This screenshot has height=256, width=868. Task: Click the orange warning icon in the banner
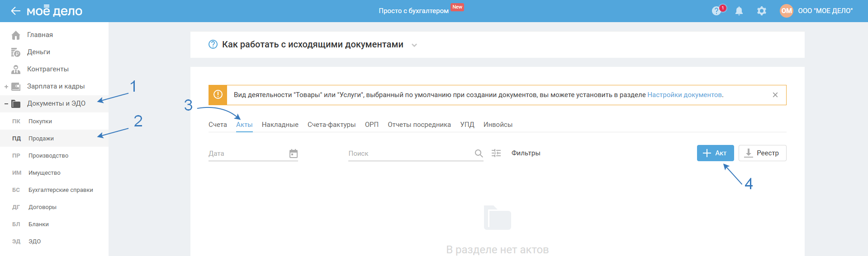(218, 95)
